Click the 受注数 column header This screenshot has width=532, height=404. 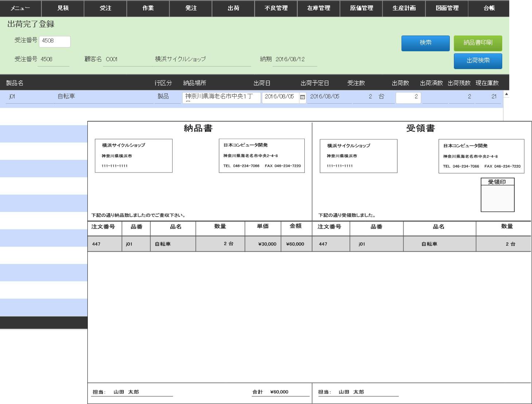click(356, 83)
